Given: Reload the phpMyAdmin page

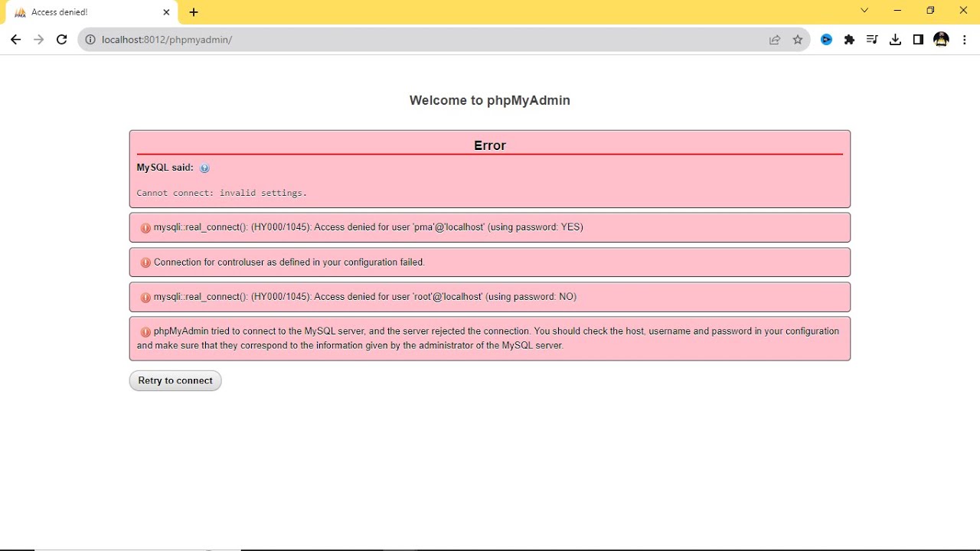Looking at the screenshot, I should click(x=62, y=39).
